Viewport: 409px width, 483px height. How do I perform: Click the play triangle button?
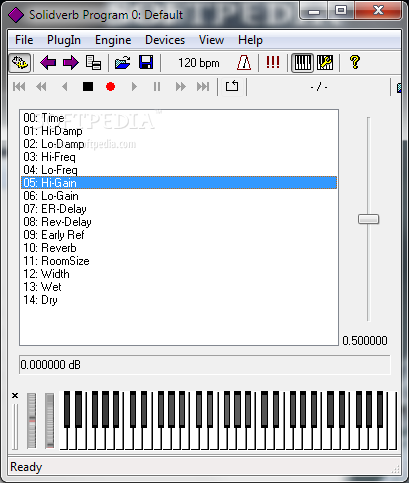tap(134, 87)
